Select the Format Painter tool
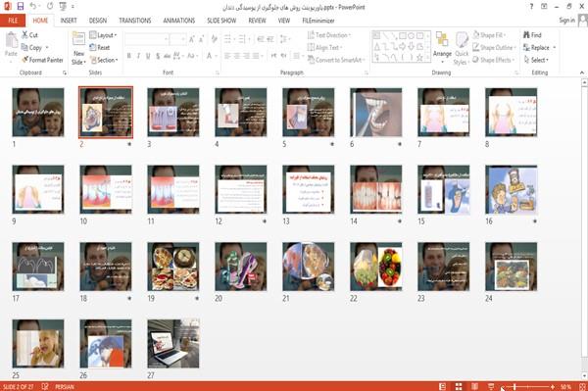This screenshot has height=391, width=588. coord(42,60)
